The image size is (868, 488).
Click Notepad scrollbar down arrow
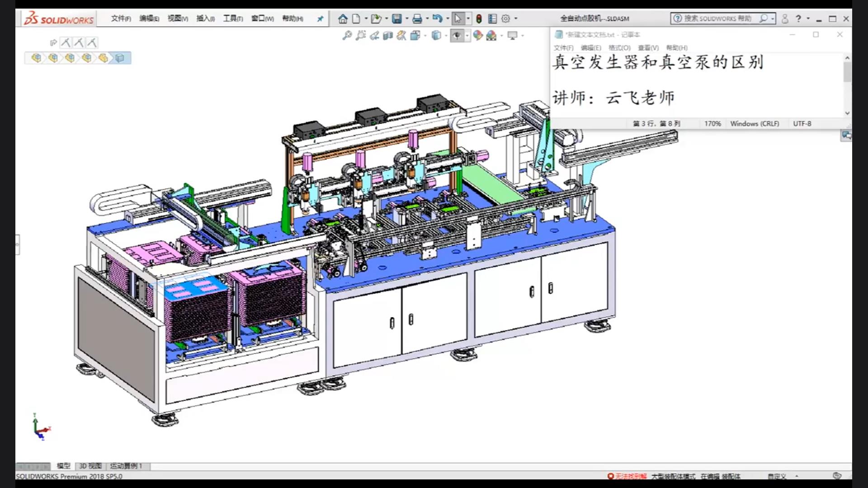pos(847,113)
